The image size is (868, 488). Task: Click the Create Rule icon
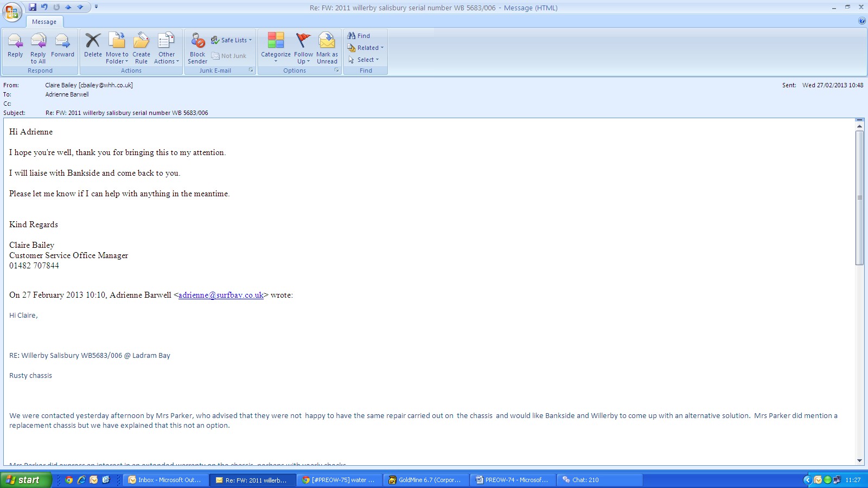[x=141, y=48]
